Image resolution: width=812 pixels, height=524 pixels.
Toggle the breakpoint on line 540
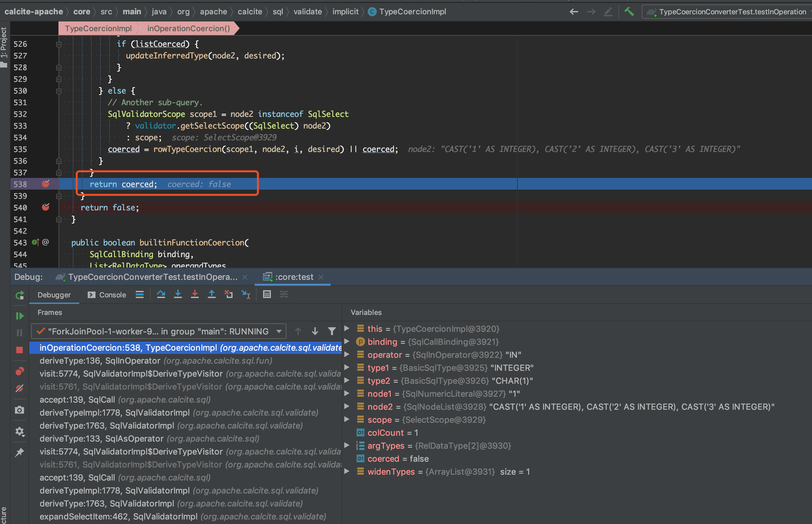tap(45, 207)
